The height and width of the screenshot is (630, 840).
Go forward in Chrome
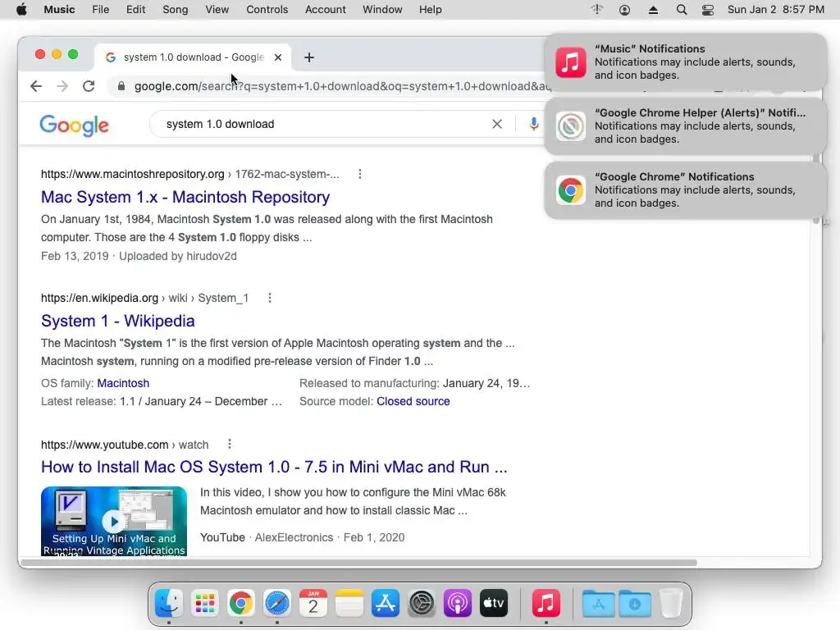(62, 86)
